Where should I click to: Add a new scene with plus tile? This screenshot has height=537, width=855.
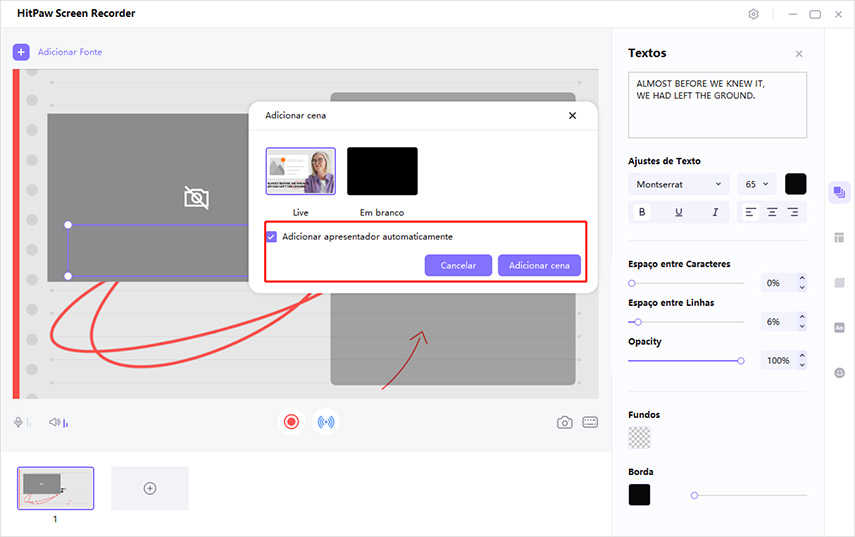[150, 488]
